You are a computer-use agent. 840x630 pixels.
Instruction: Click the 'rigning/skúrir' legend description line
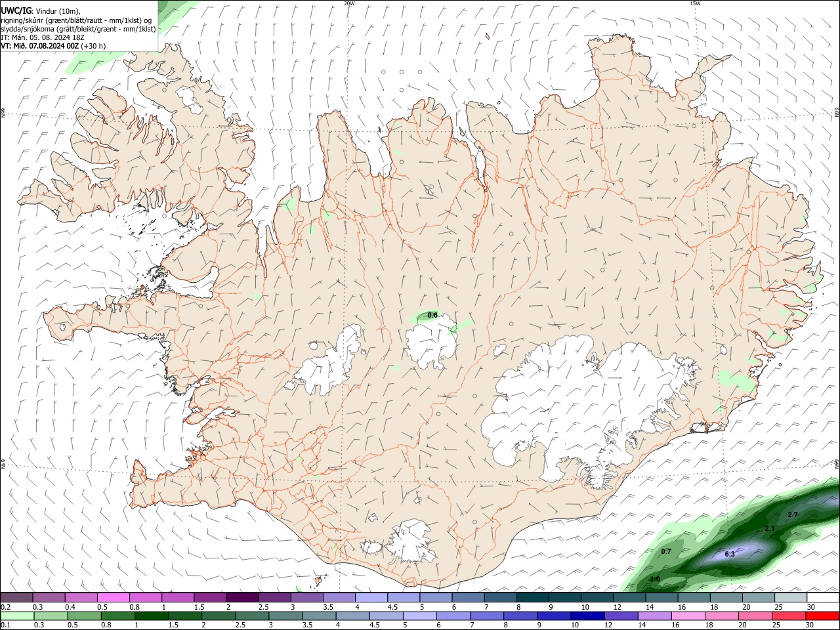[76, 20]
